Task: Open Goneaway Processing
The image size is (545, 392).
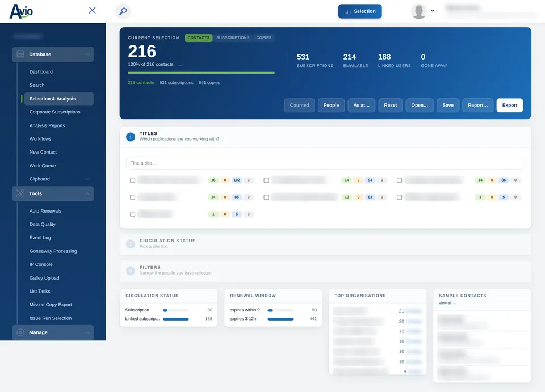Action: (53, 251)
